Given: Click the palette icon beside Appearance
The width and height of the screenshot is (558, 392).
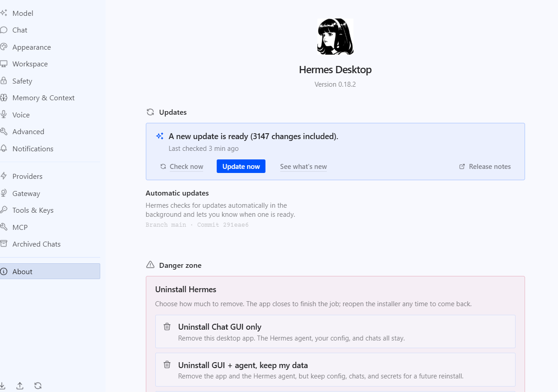Looking at the screenshot, I should pos(4,47).
